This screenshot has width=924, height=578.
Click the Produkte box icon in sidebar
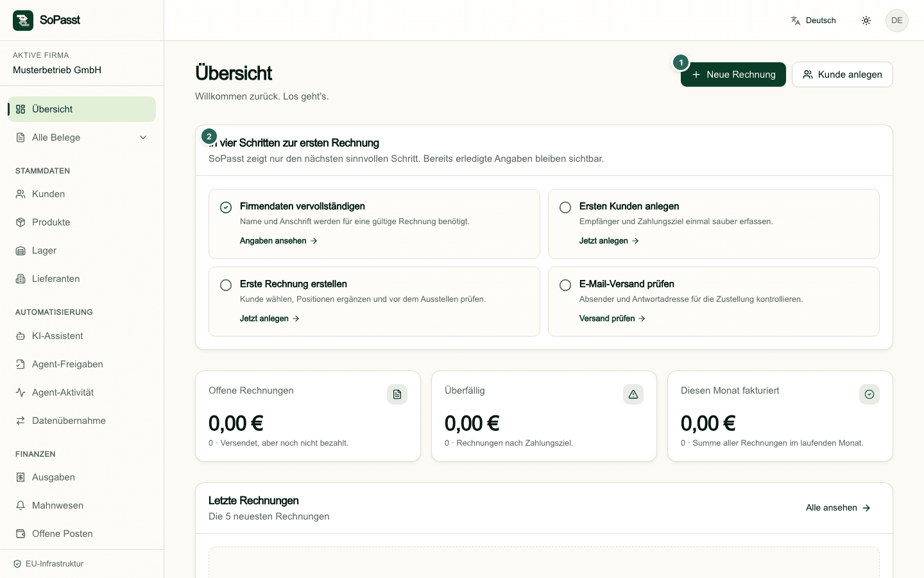[21, 222]
